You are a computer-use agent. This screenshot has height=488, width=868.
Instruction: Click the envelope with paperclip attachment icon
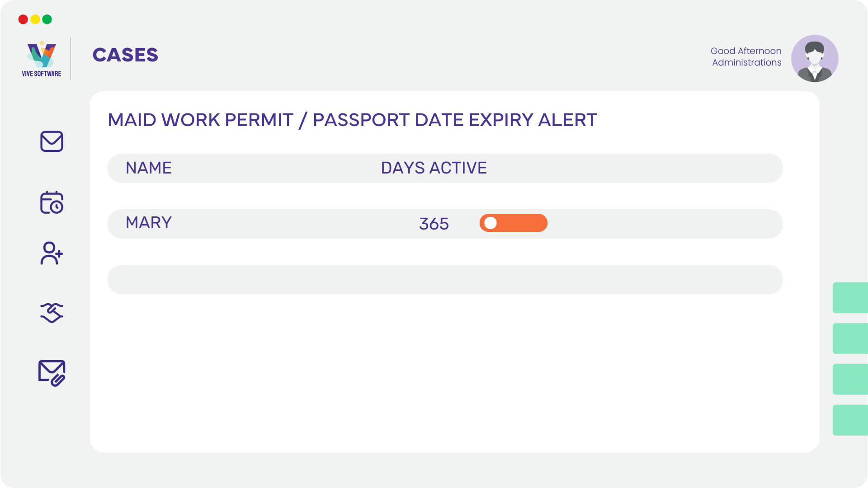tap(52, 373)
